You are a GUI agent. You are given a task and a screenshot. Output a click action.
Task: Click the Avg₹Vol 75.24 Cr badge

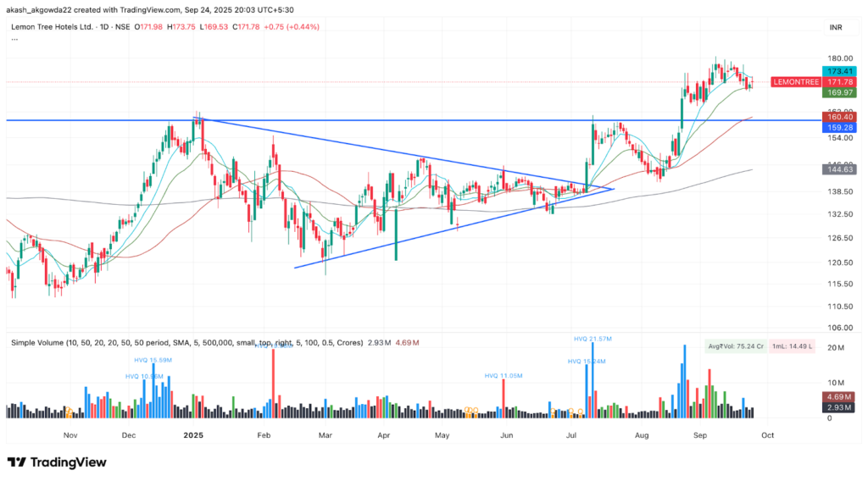737,346
